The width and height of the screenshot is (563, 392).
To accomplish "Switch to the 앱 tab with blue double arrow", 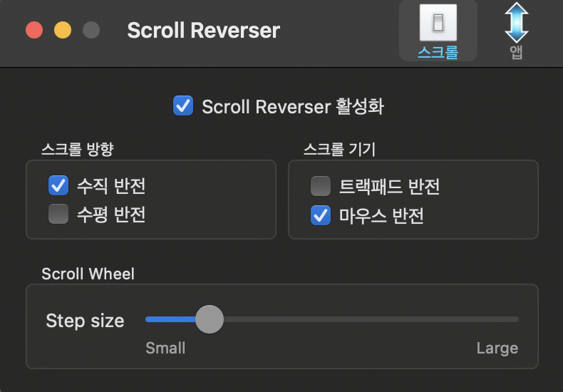I will [x=517, y=31].
